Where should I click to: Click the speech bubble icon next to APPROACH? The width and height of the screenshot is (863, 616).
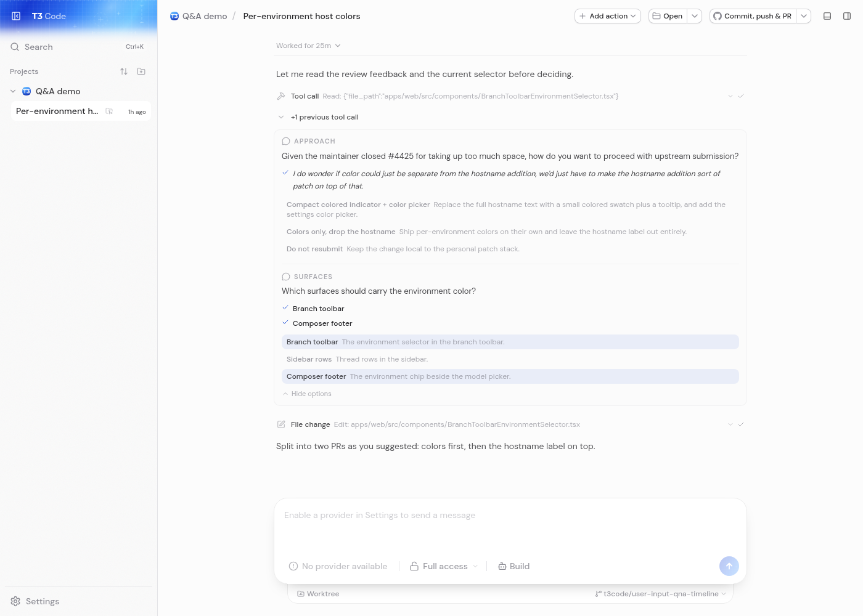286,141
